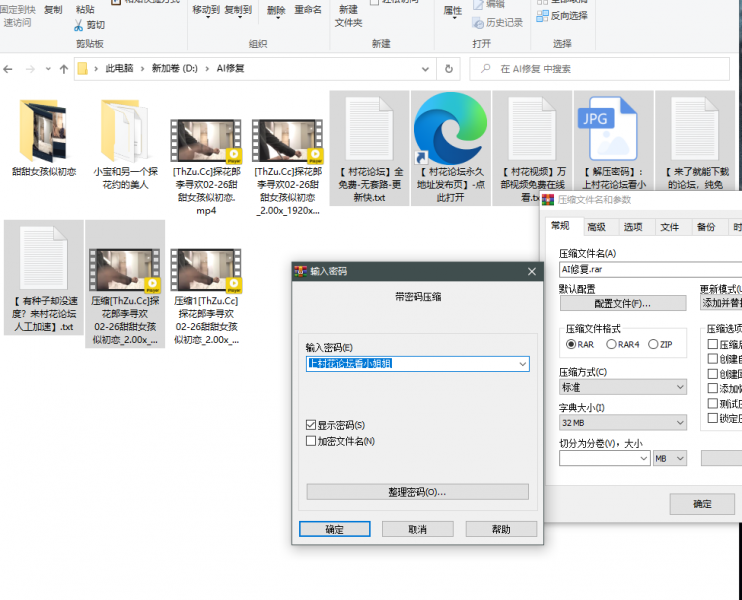The image size is (742, 600).
Task: Switch to the 高级 tab
Action: coord(596,227)
